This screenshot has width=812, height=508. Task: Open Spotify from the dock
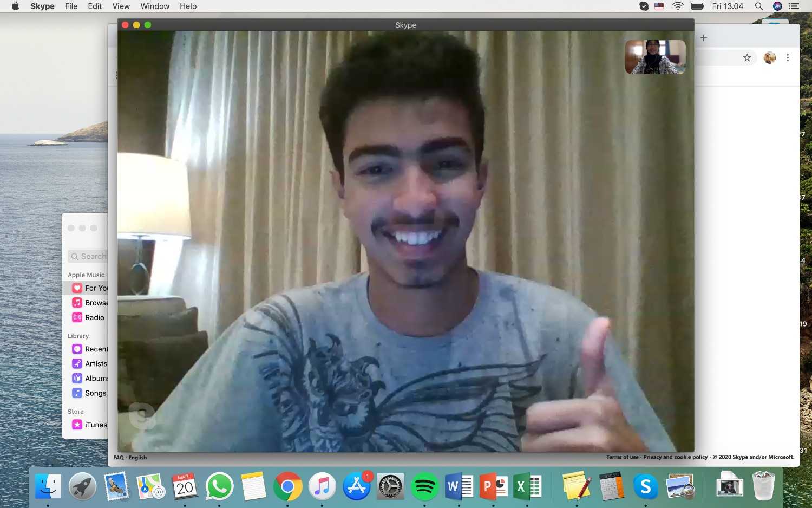(424, 487)
